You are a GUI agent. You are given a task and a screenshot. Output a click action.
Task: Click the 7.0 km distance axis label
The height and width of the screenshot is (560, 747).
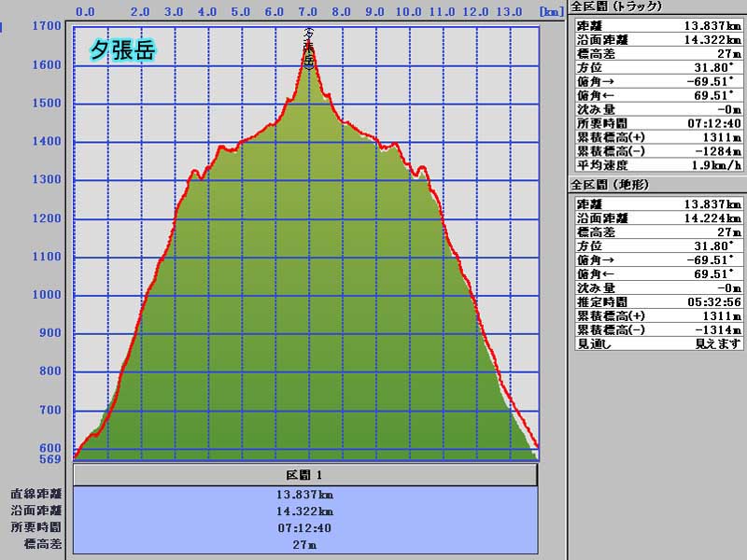pos(308,12)
